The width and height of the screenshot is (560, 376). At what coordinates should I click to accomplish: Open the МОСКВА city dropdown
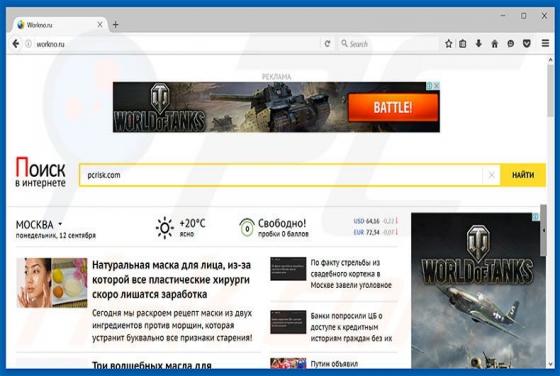(x=39, y=225)
